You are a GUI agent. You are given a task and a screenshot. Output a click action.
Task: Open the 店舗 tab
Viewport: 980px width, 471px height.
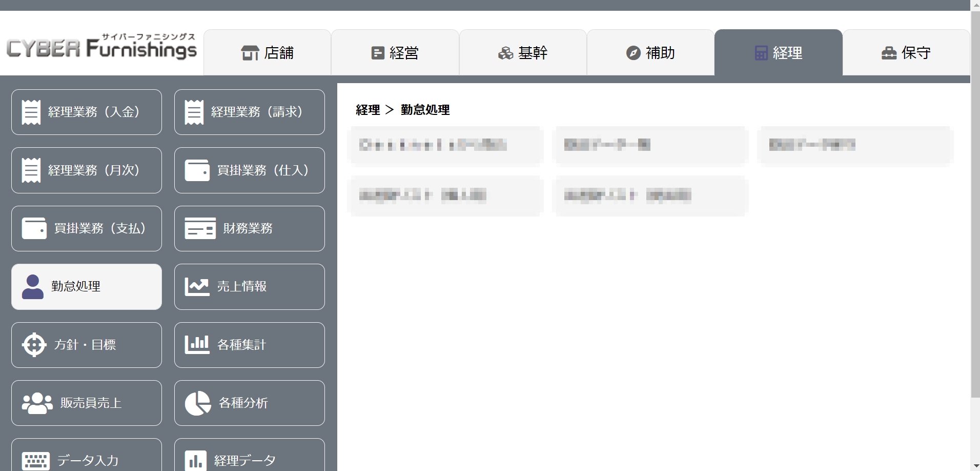point(267,53)
